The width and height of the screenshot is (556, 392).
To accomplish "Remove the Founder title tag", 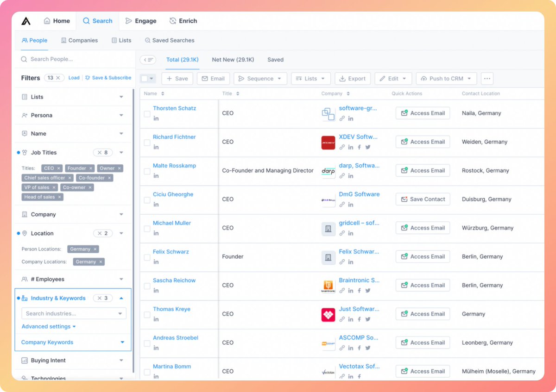I will (91, 168).
